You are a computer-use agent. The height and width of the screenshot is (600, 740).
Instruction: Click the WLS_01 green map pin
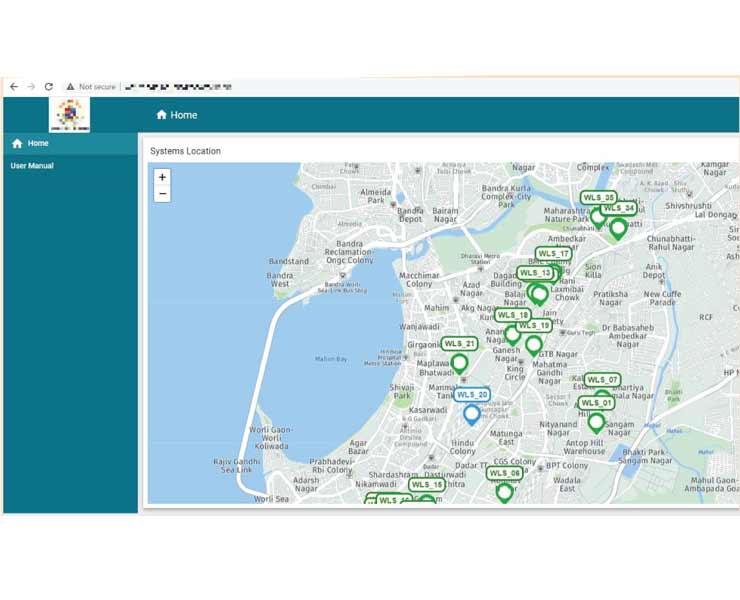pyautogui.click(x=596, y=423)
